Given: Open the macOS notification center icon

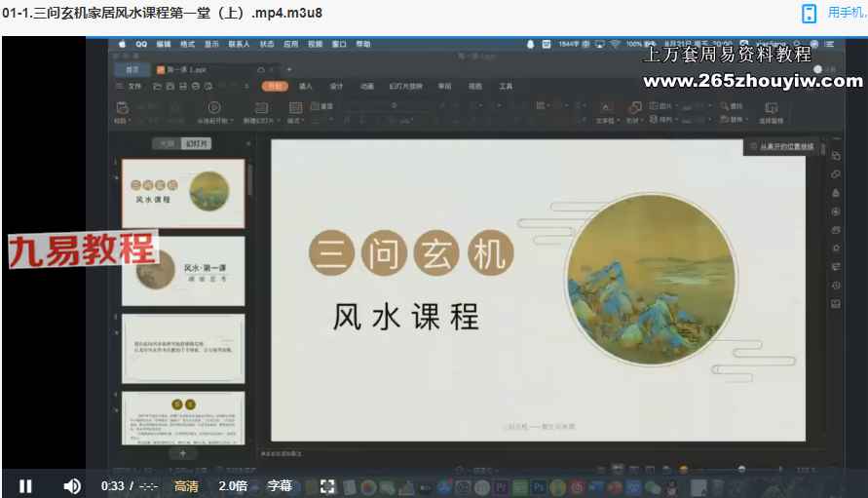Looking at the screenshot, I should point(829,44).
